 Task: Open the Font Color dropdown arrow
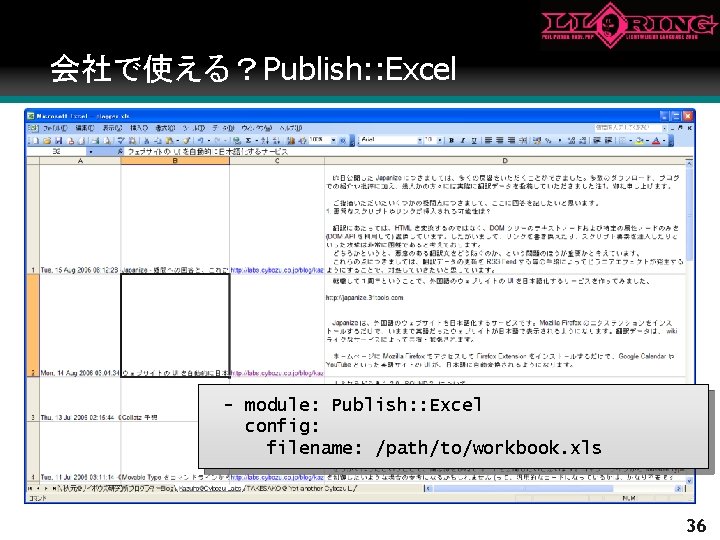click(664, 141)
